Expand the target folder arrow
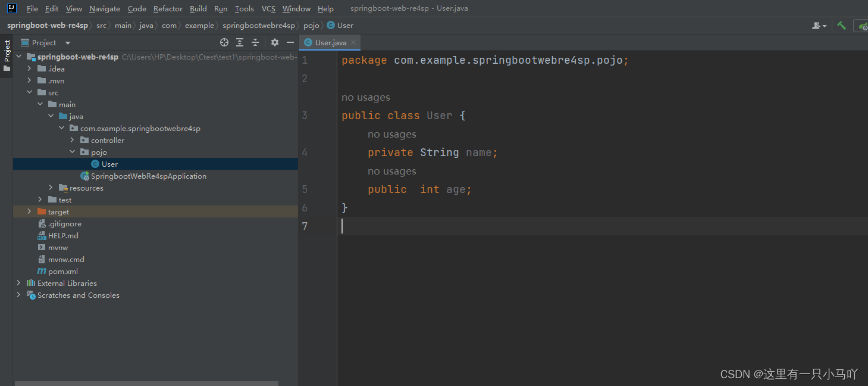The width and height of the screenshot is (868, 386). pos(29,211)
